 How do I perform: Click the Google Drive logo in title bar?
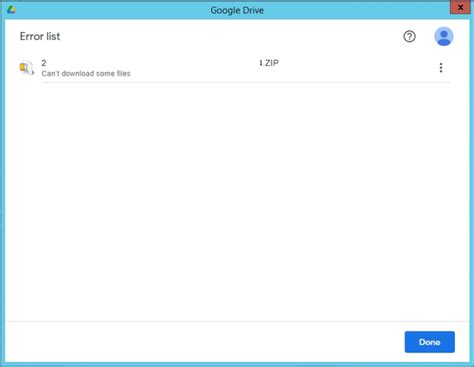[11, 10]
